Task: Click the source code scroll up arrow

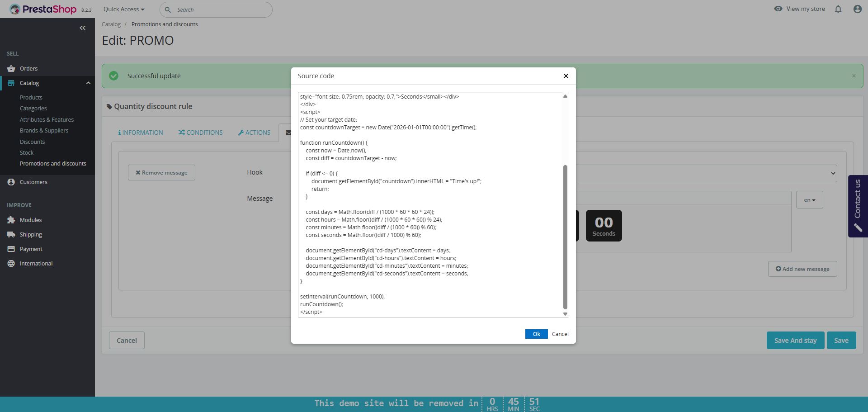Action: [x=565, y=96]
